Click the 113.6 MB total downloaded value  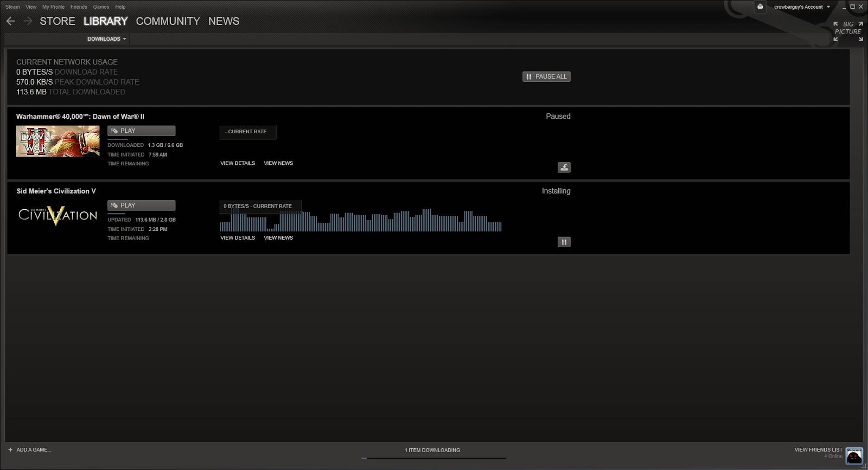coord(31,92)
